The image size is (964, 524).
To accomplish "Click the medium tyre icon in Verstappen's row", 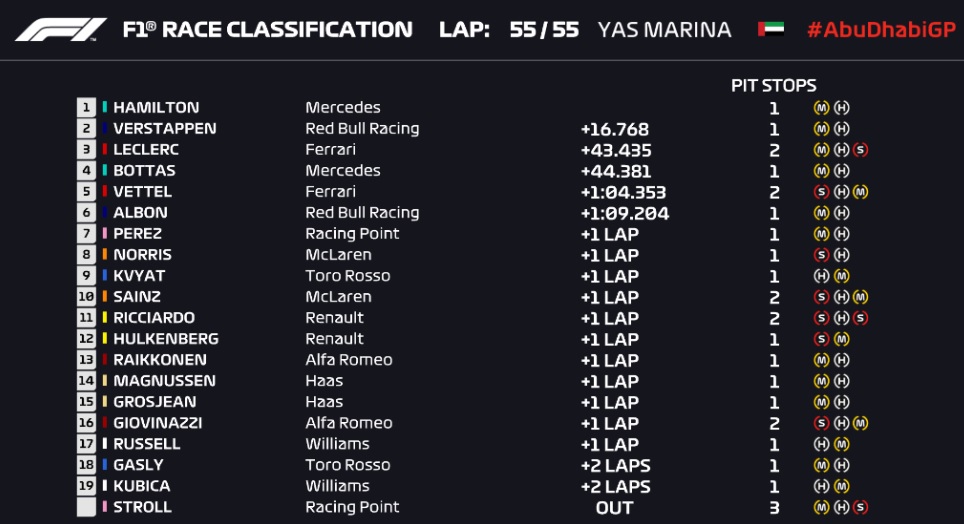I will 822,129.
